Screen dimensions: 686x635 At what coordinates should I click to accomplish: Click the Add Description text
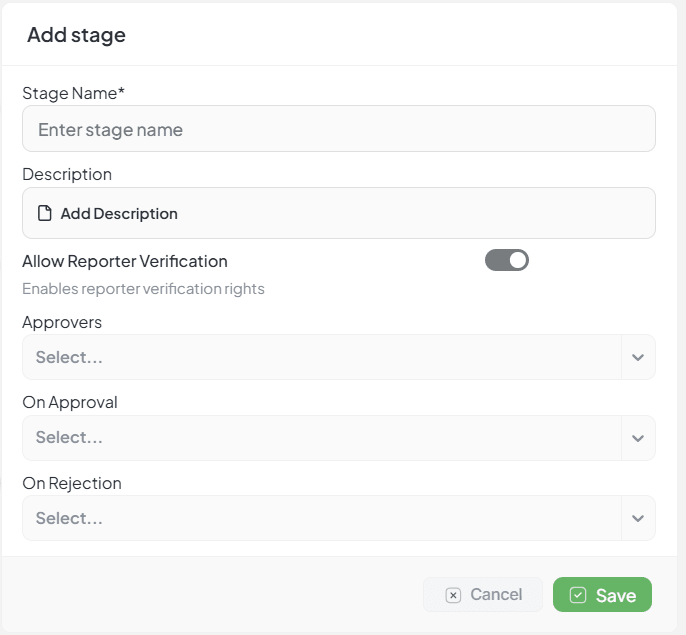coord(119,213)
